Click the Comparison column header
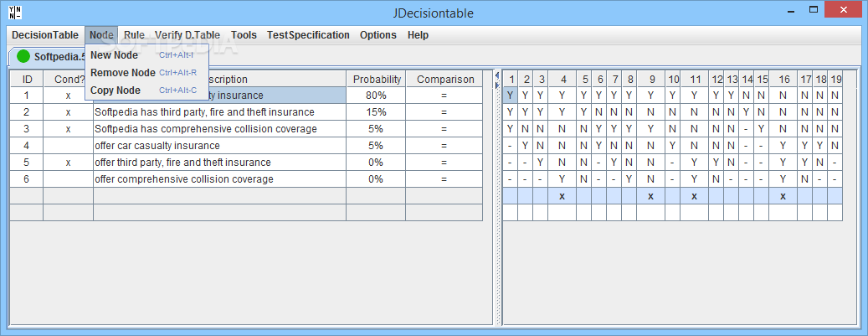The width and height of the screenshot is (868, 336). 444,80
